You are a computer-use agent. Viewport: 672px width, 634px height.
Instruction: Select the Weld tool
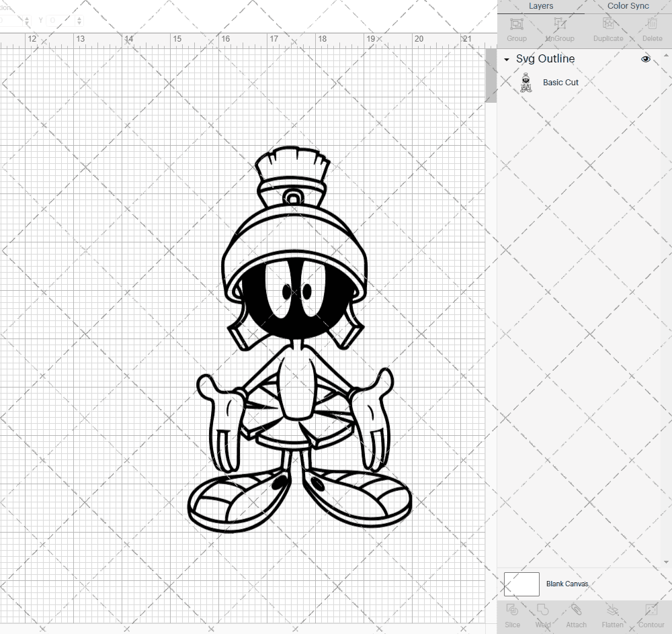(x=542, y=610)
